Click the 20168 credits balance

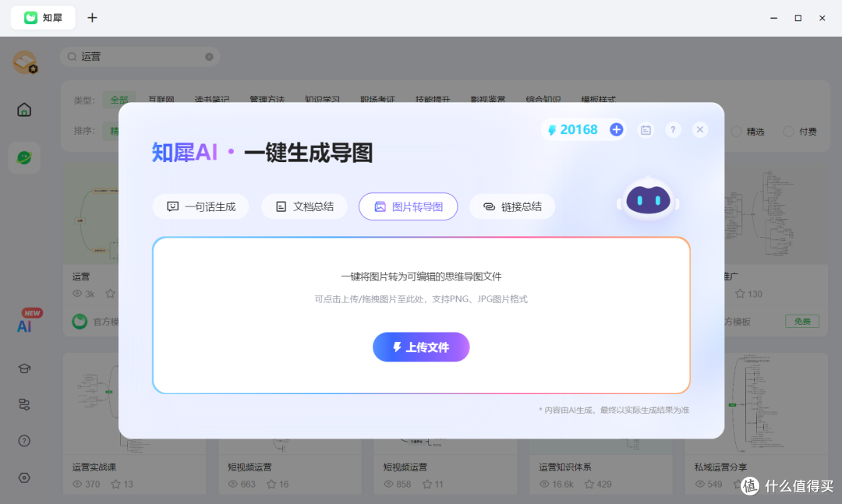click(x=578, y=129)
